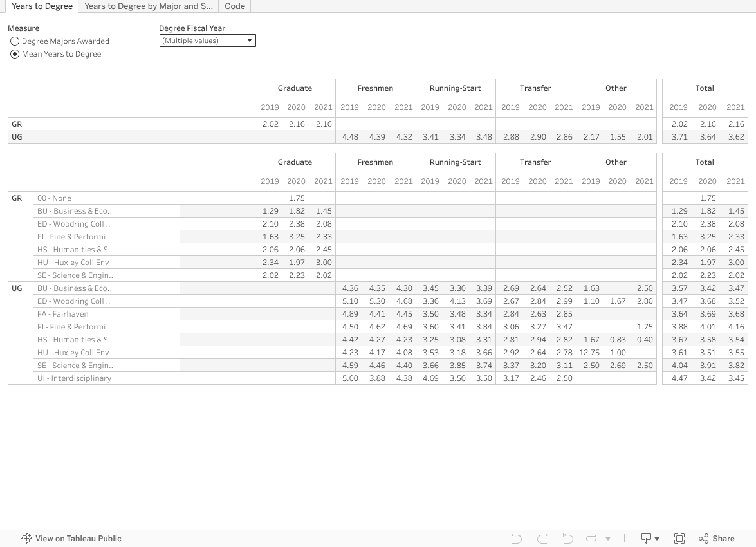Click the Revert icon in bottom toolbar

click(x=567, y=539)
